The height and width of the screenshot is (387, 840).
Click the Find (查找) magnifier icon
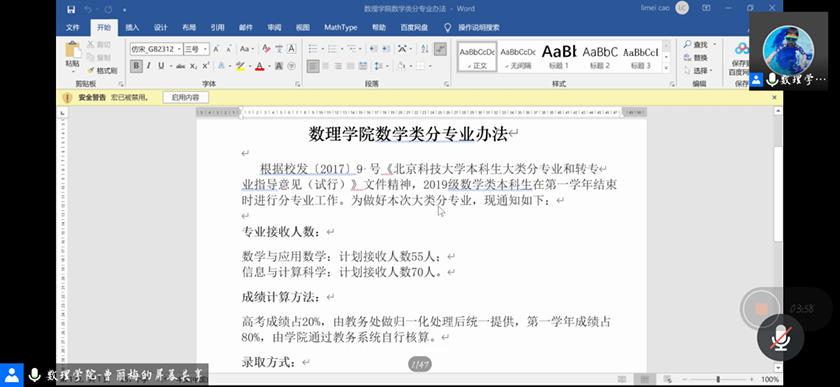click(687, 44)
